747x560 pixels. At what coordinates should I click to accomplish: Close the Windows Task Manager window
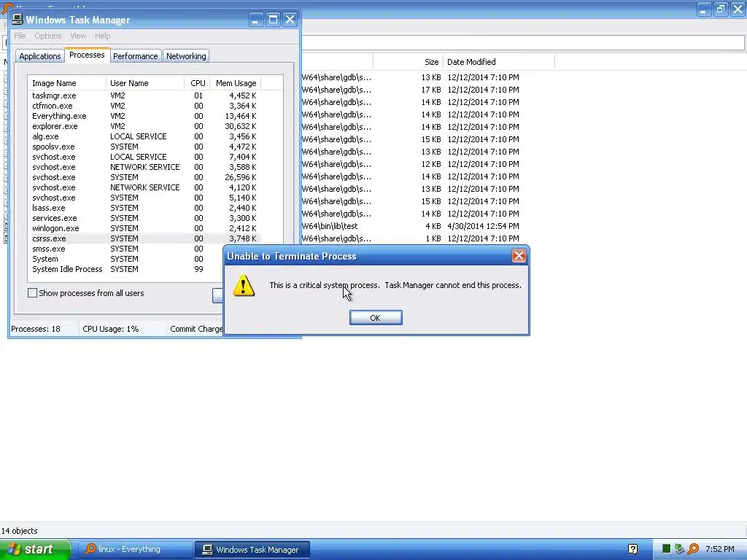(x=290, y=20)
